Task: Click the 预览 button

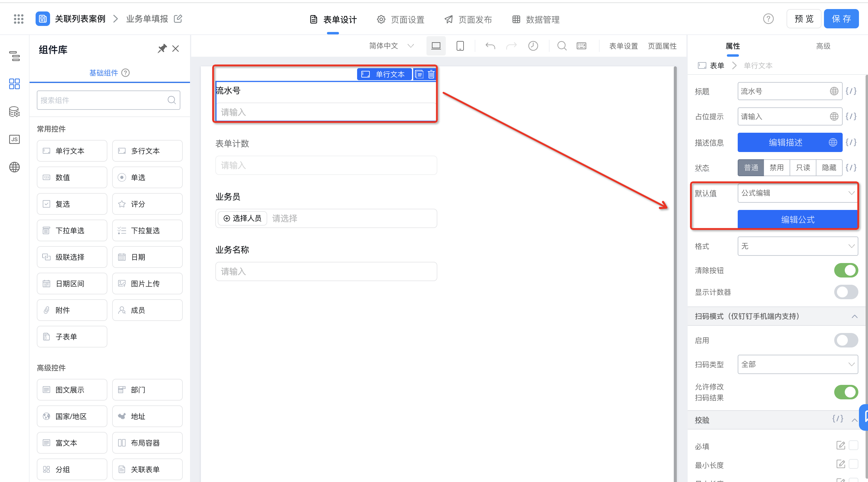Action: [804, 19]
